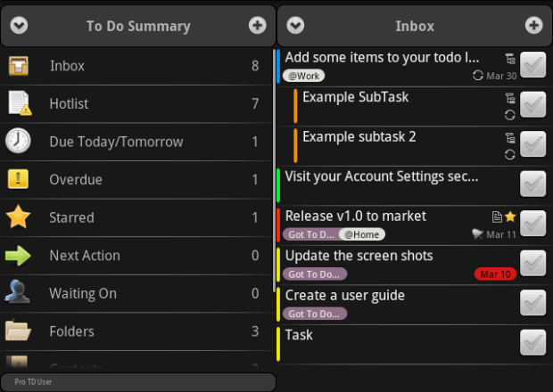The image size is (553, 392).
Task: Open the 'Task' item title
Action: 299,335
